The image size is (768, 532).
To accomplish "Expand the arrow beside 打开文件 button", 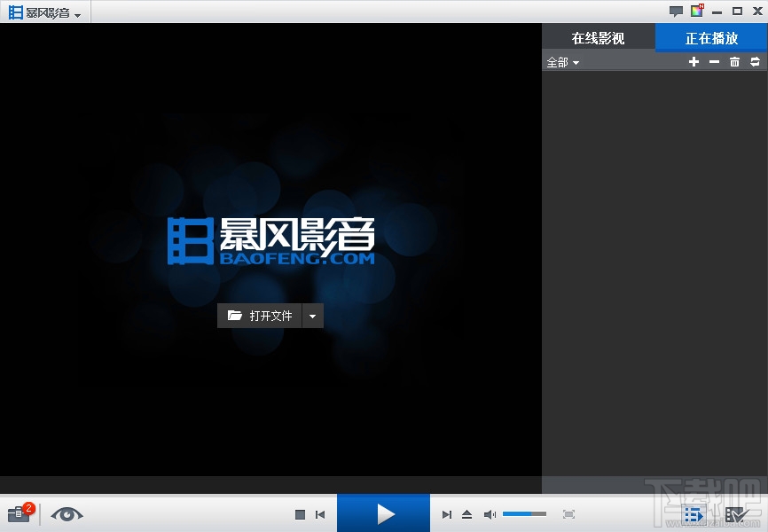I will click(312, 315).
